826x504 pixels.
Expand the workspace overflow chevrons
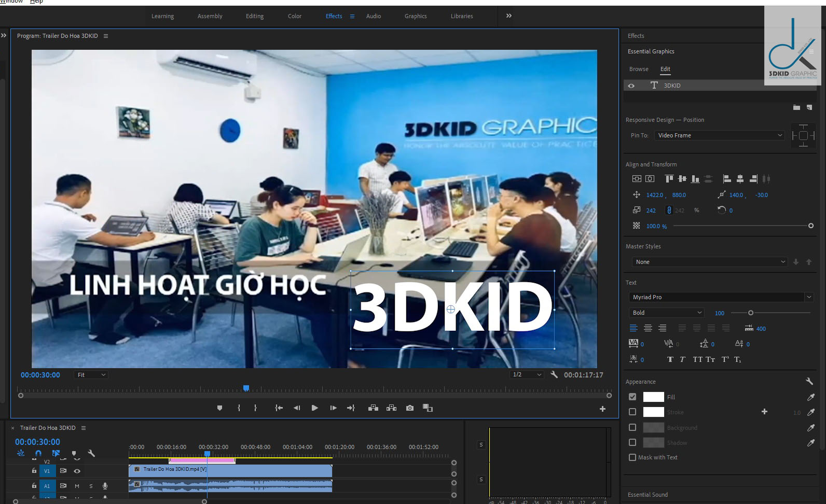coord(509,16)
